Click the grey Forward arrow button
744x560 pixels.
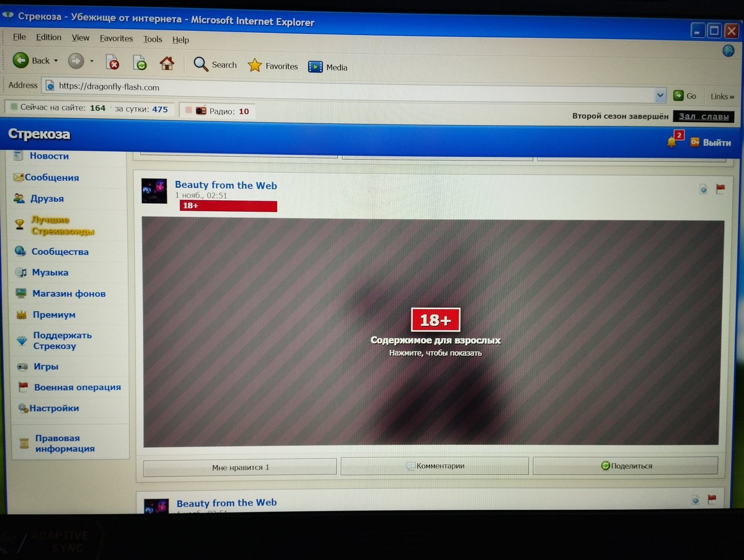click(76, 61)
